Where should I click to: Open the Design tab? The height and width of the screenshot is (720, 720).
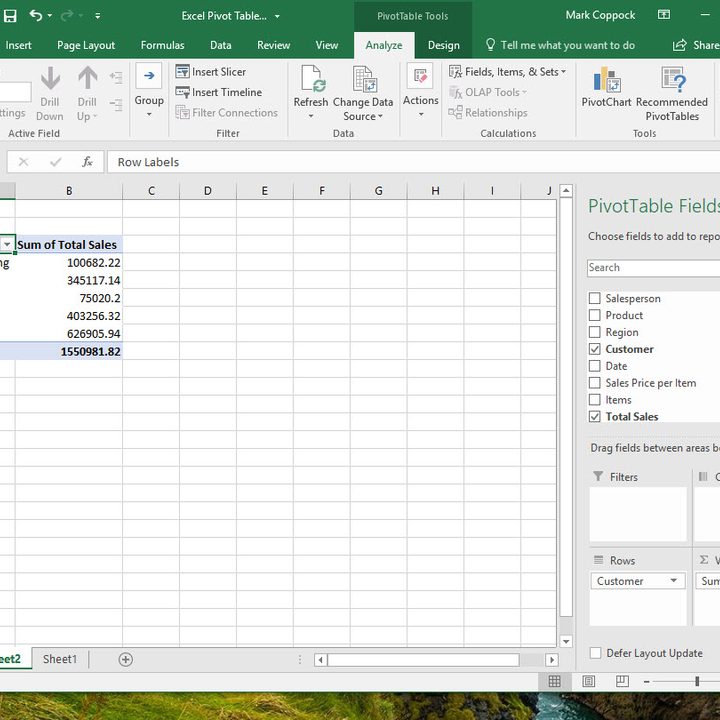pos(444,45)
